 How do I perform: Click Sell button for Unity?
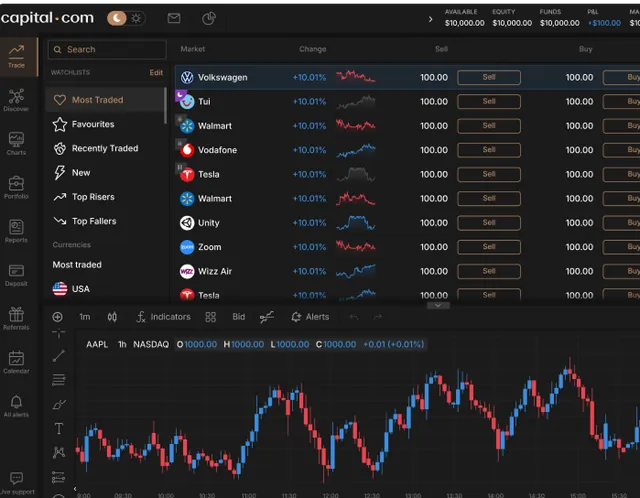(489, 222)
